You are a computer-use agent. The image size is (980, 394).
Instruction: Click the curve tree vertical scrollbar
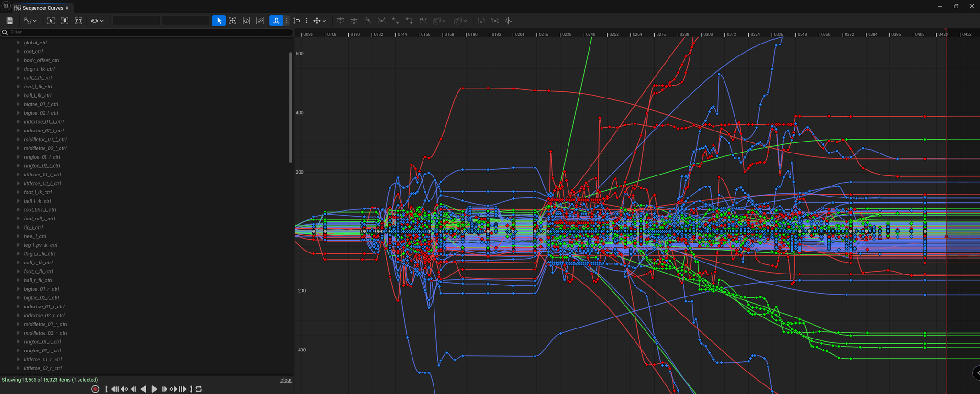(x=290, y=108)
